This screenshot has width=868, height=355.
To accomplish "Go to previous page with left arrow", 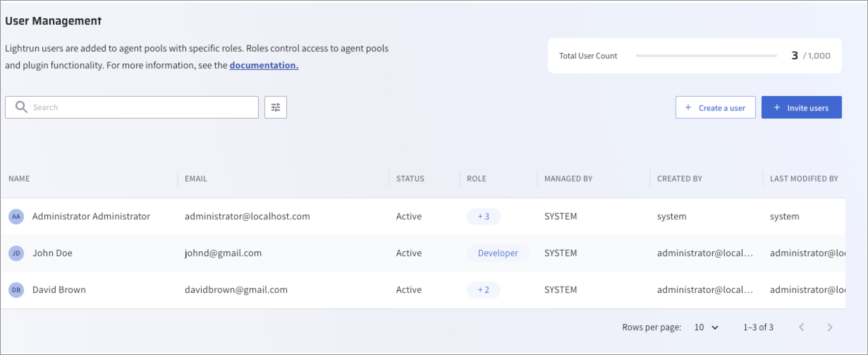I will click(801, 327).
